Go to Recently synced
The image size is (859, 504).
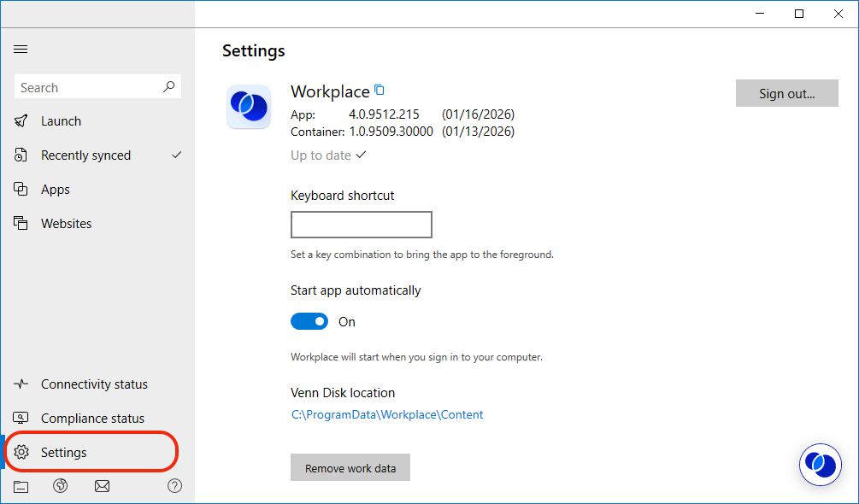coord(85,155)
